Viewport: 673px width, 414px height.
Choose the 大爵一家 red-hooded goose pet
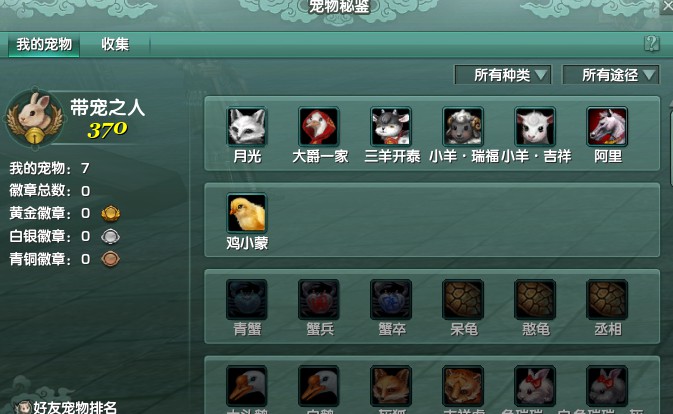pos(319,127)
